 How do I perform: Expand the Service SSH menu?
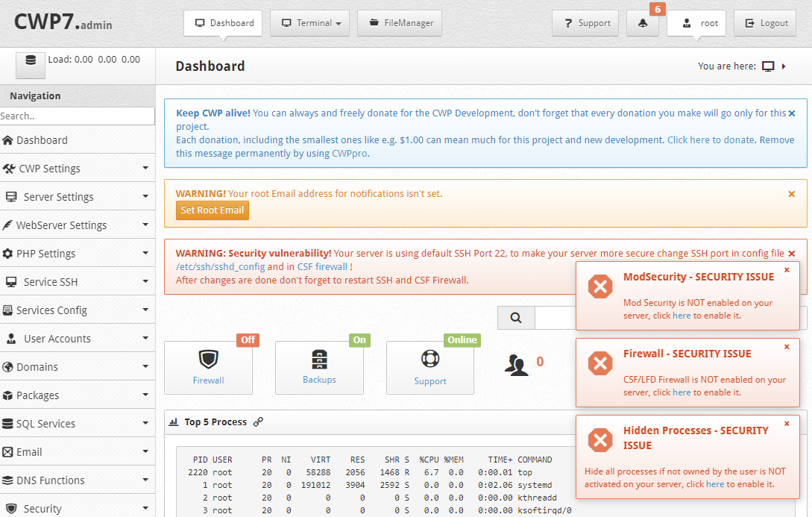point(78,282)
